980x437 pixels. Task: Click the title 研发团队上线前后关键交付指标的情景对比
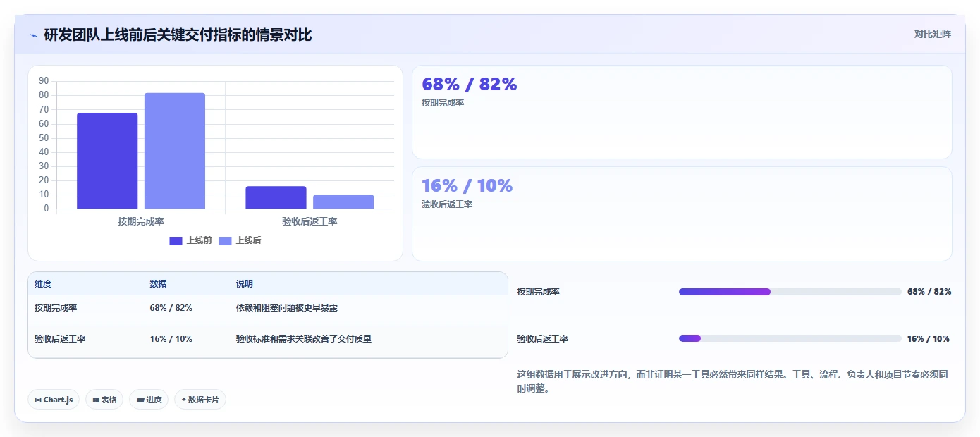pos(178,35)
